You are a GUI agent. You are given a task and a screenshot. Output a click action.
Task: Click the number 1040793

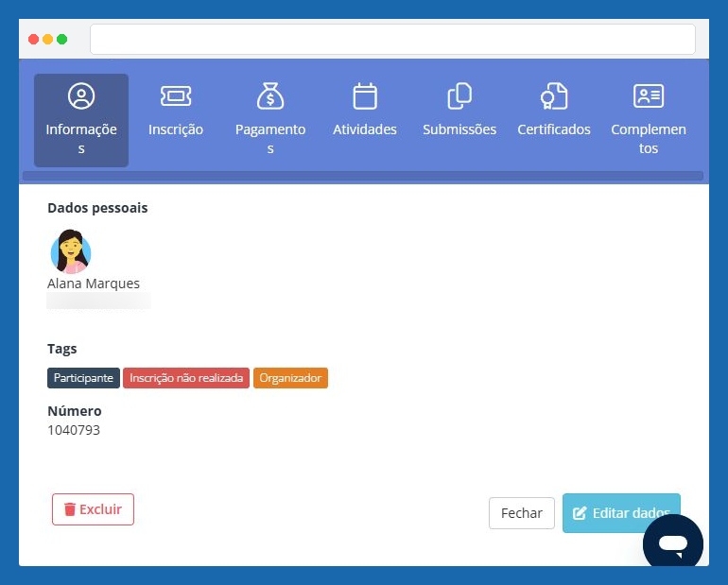(x=74, y=430)
